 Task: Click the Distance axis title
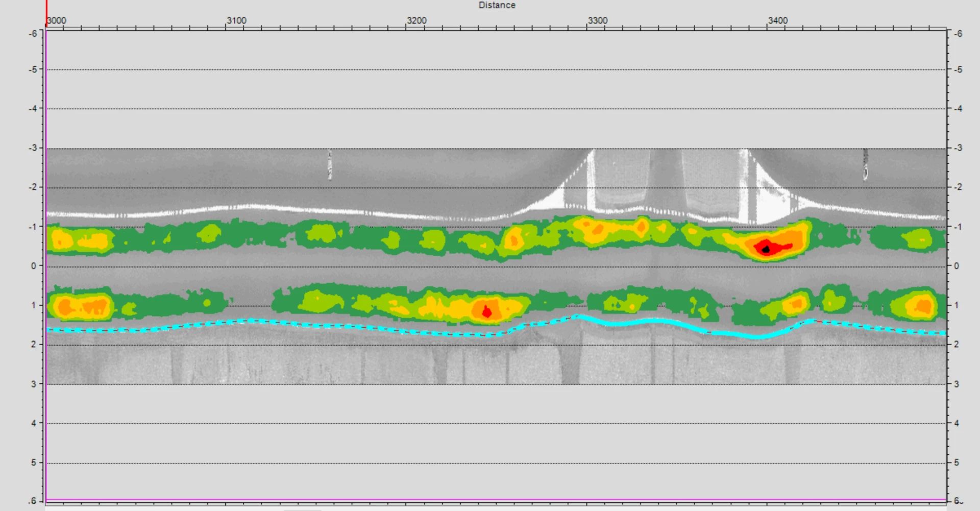pos(497,5)
